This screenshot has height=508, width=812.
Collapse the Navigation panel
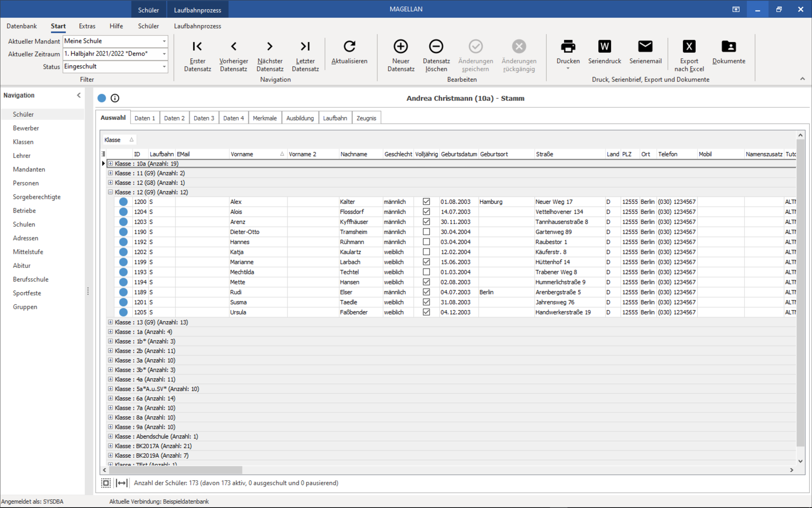79,95
